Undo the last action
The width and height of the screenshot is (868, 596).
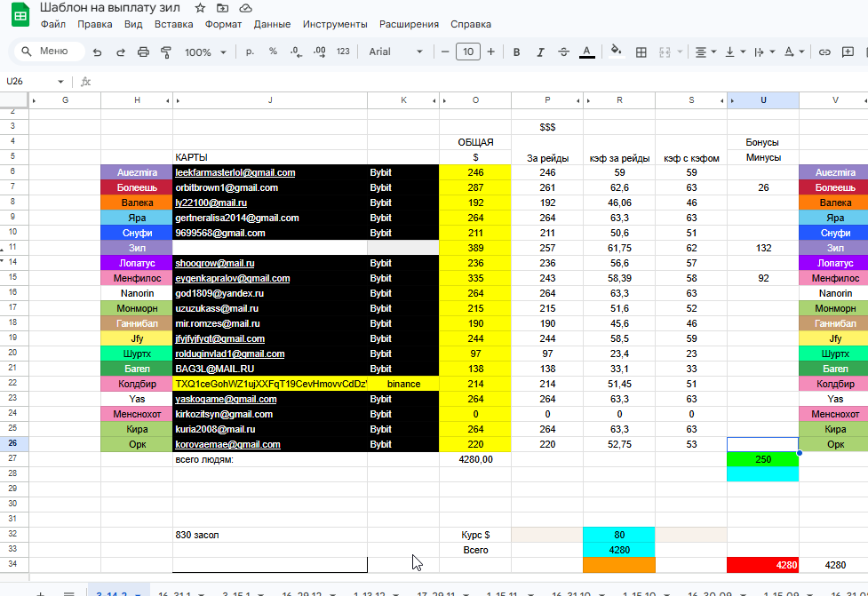pyautogui.click(x=98, y=52)
